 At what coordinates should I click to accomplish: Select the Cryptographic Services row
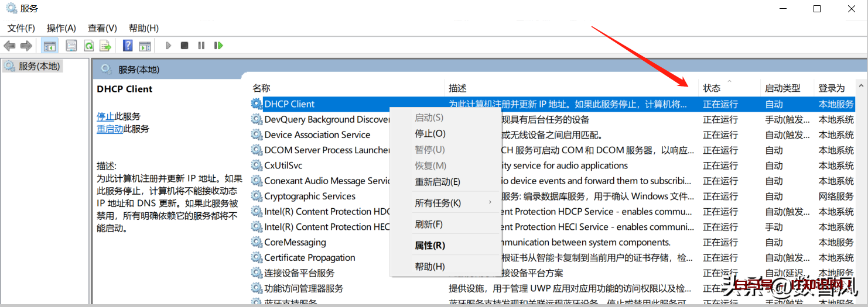pos(310,196)
